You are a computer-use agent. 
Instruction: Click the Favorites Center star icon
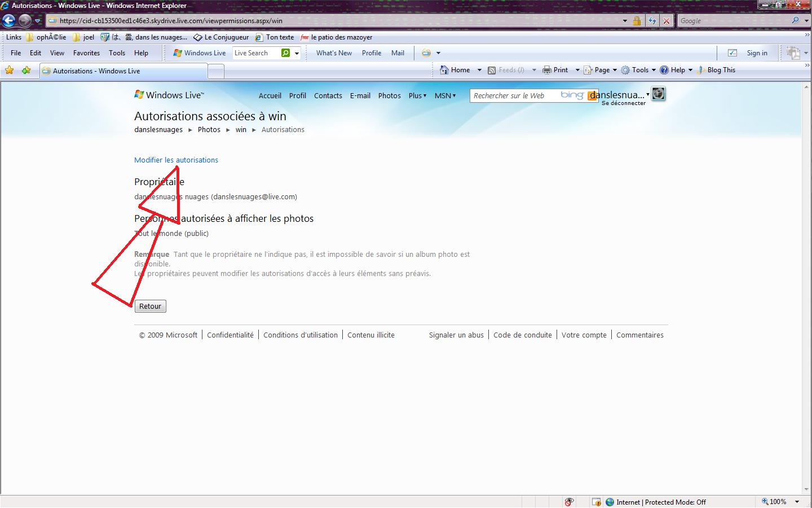10,71
